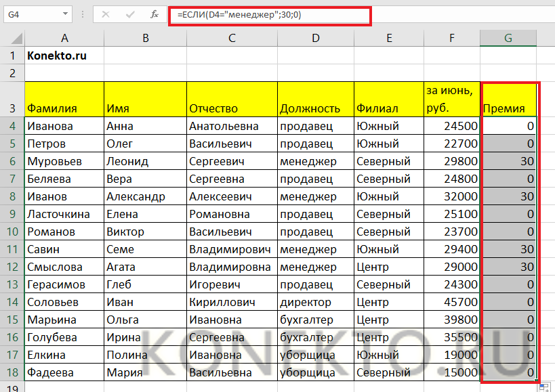
Task: Select the cell containing Муровьев
Action: click(64, 161)
